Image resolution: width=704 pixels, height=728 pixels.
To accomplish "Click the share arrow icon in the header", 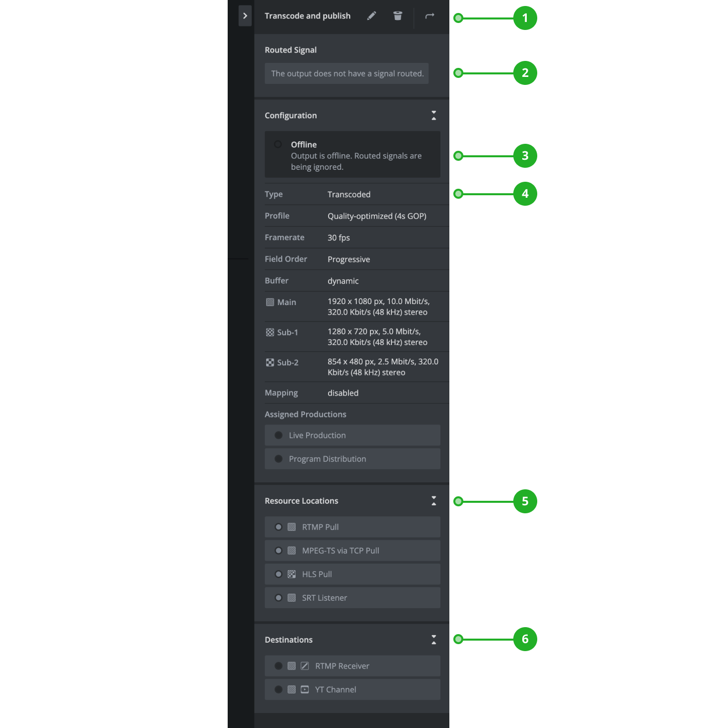I will click(x=429, y=15).
